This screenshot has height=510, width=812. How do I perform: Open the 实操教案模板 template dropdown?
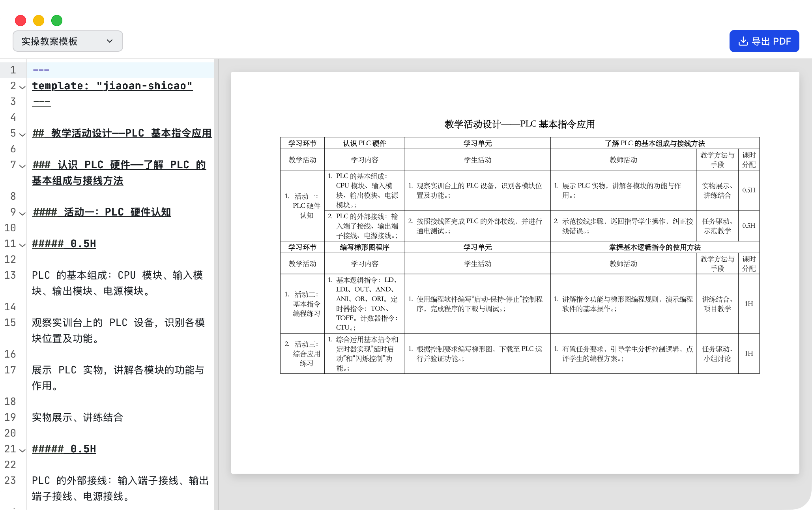67,41
